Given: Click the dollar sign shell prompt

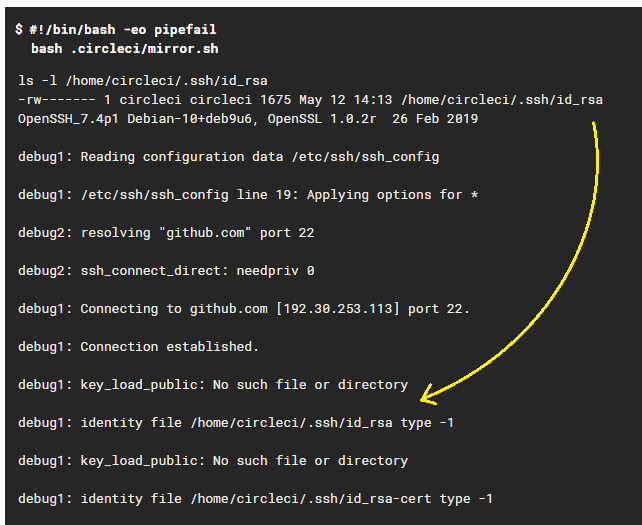Looking at the screenshot, I should point(18,30).
